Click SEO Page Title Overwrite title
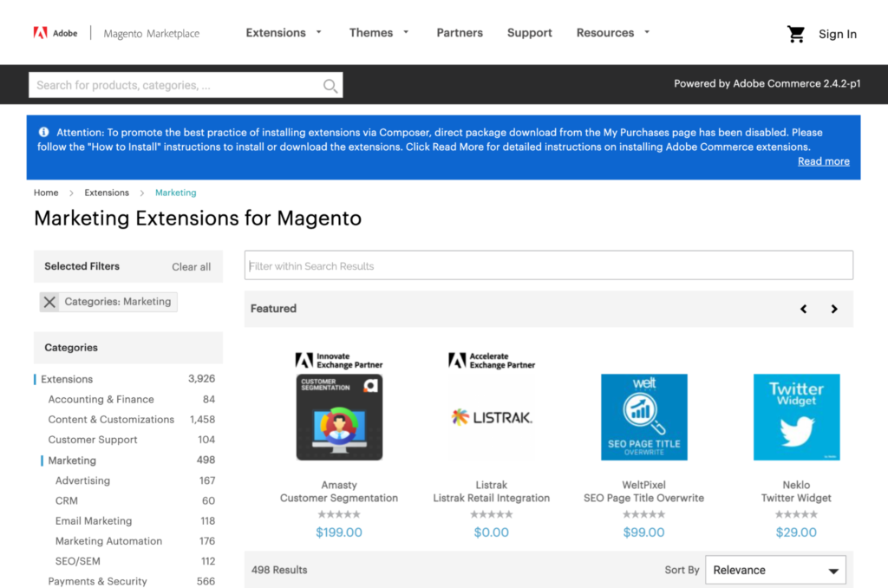This screenshot has height=588, width=888. click(x=644, y=498)
